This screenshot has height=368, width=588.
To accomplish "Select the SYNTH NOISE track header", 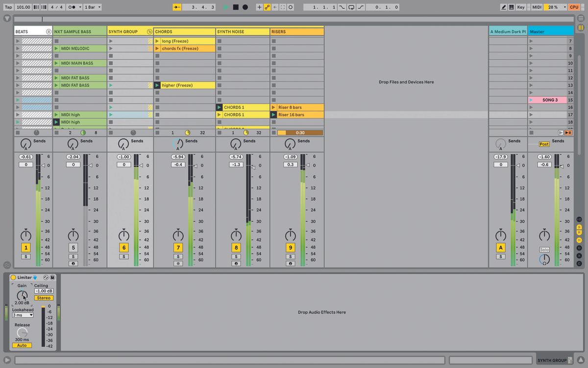I will coord(243,31).
